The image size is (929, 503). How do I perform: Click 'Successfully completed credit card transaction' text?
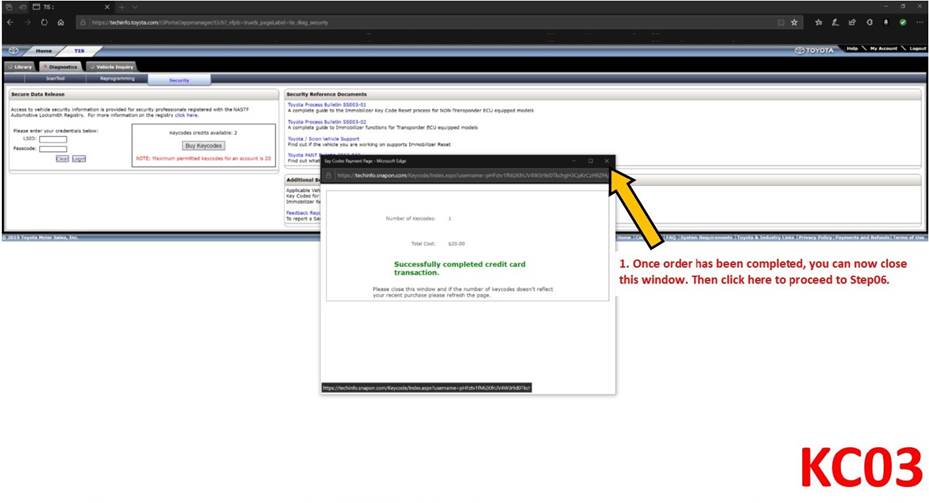460,268
